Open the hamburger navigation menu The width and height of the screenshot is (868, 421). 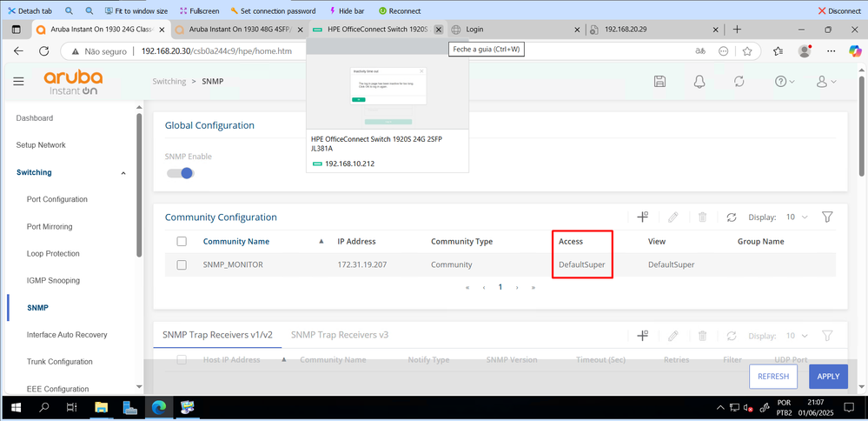pos(18,81)
